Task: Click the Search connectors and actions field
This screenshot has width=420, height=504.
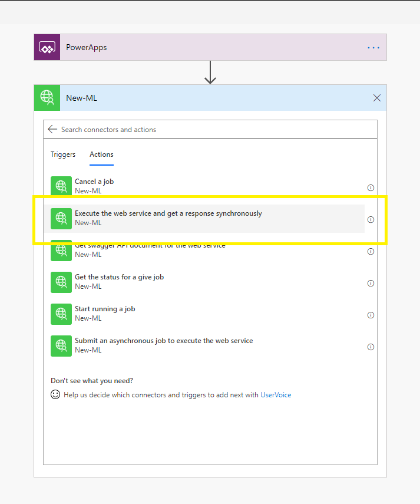Action: (212, 129)
